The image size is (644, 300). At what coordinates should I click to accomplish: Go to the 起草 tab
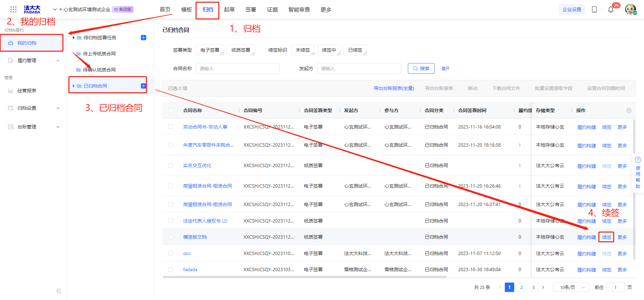tap(229, 10)
